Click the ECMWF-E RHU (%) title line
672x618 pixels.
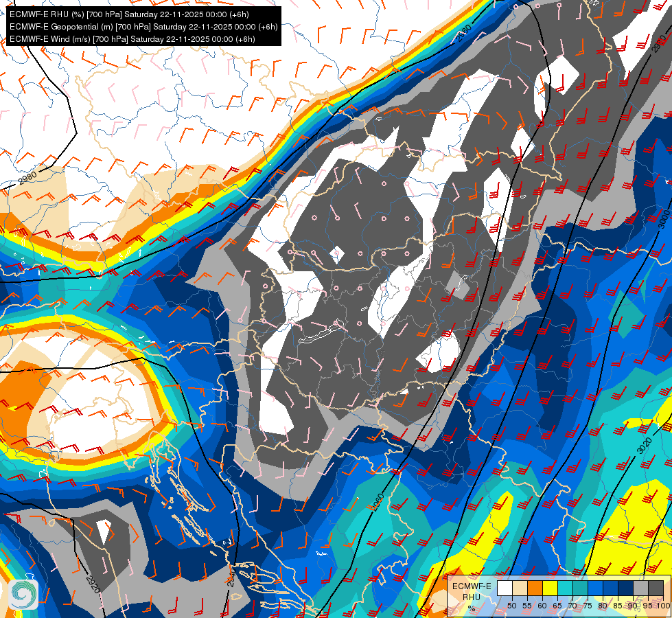click(129, 14)
